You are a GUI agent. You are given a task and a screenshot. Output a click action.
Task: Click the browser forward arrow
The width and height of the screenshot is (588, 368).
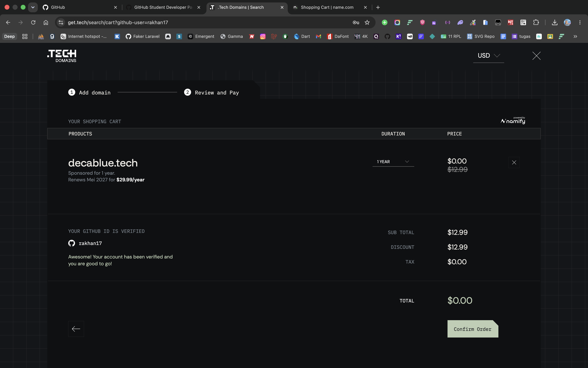[21, 22]
